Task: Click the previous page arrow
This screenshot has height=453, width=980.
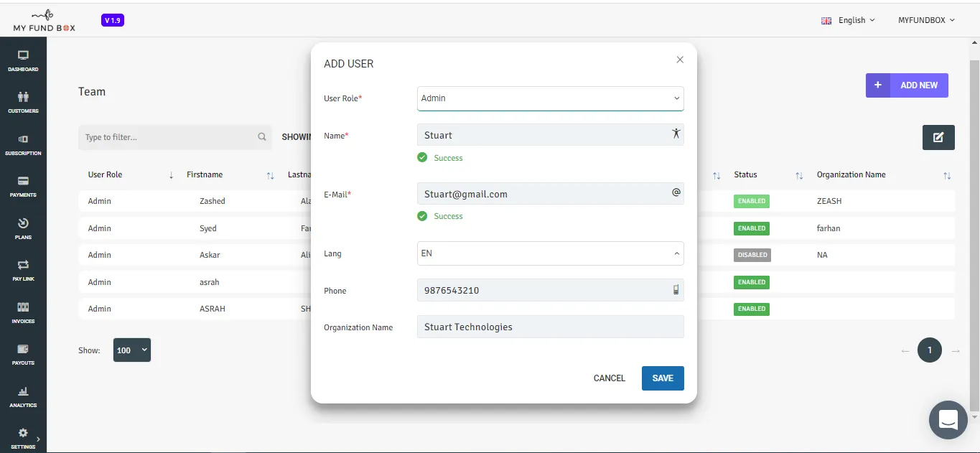Action: tap(905, 351)
